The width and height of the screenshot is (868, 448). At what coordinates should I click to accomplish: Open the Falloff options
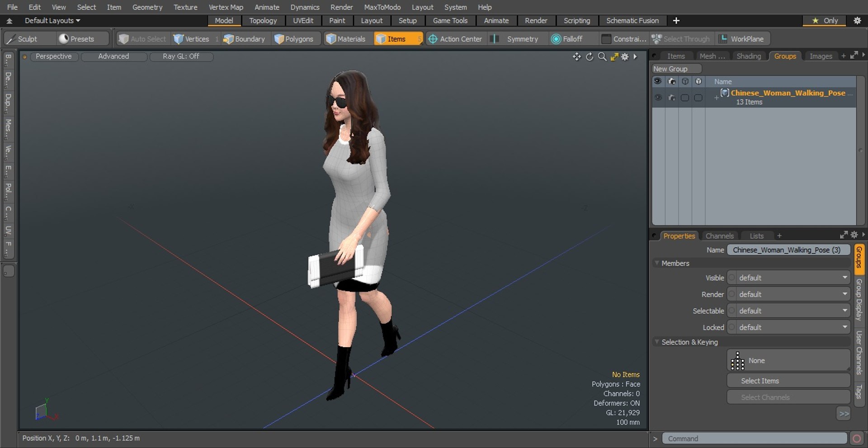coord(569,39)
